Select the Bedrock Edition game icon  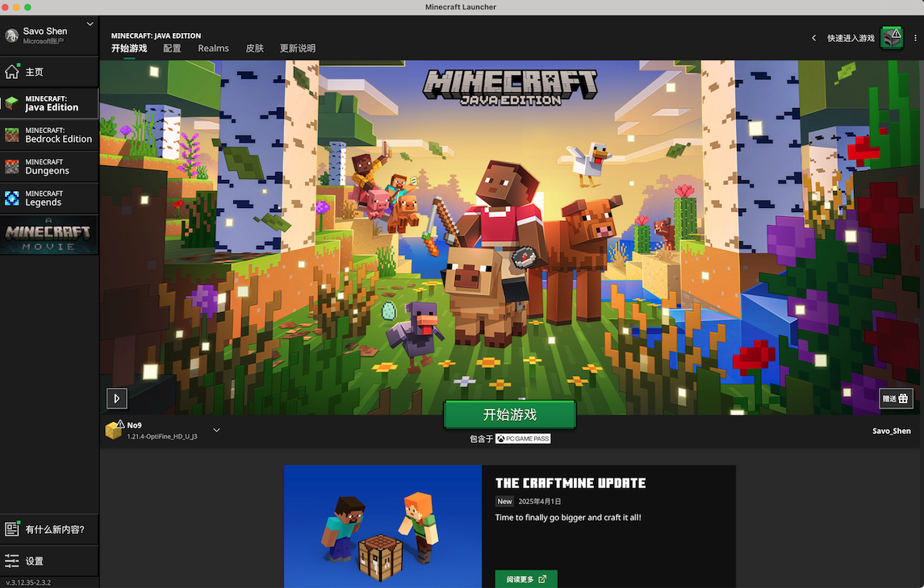[12, 135]
